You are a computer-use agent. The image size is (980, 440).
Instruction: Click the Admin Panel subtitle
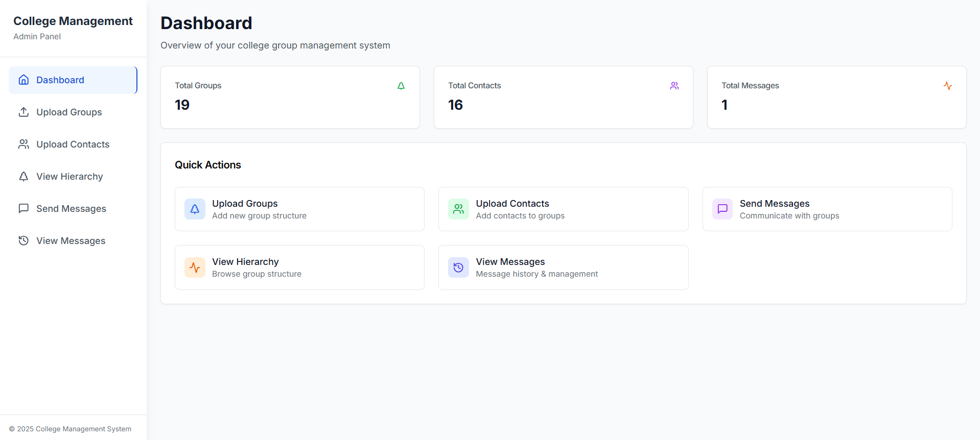click(37, 37)
